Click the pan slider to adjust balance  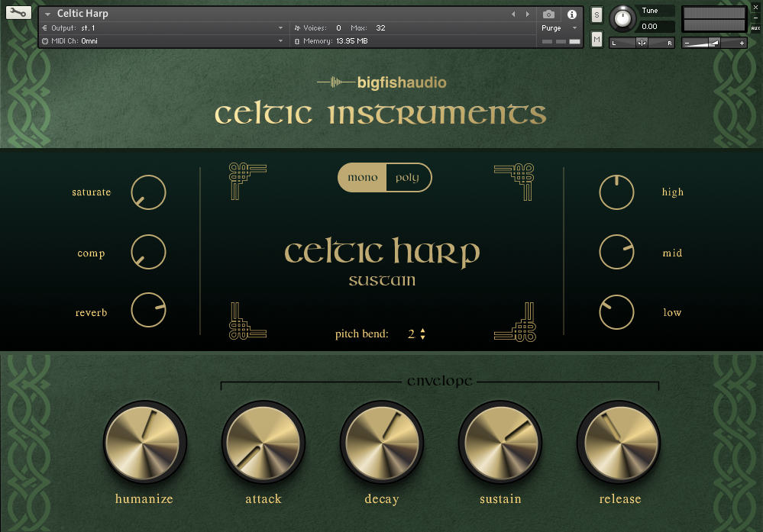coord(642,42)
